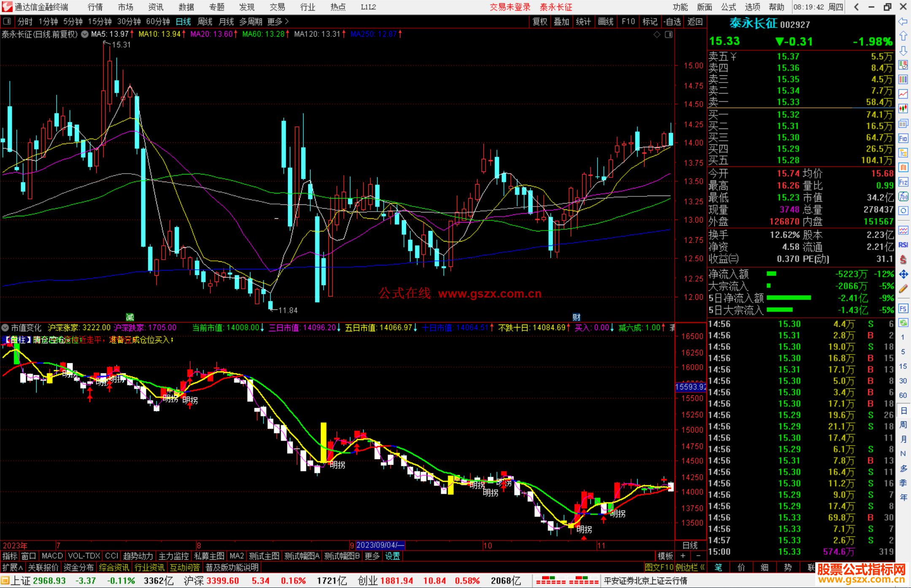Click the left arrow back icon in sidebar
The height and width of the screenshot is (588, 911).
[903, 21]
